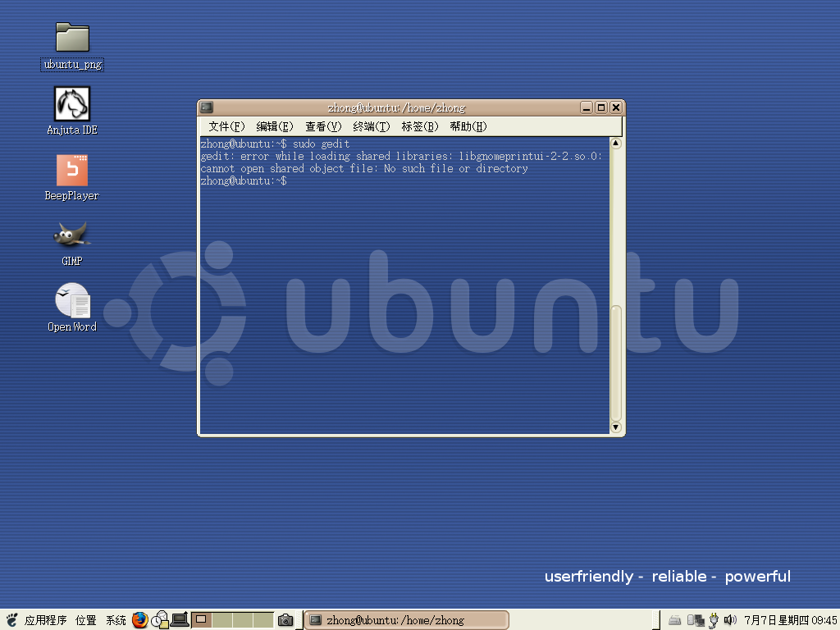Click the laptop terminal launcher in panel
Image resolution: width=840 pixels, height=630 pixels.
pyautogui.click(x=180, y=620)
